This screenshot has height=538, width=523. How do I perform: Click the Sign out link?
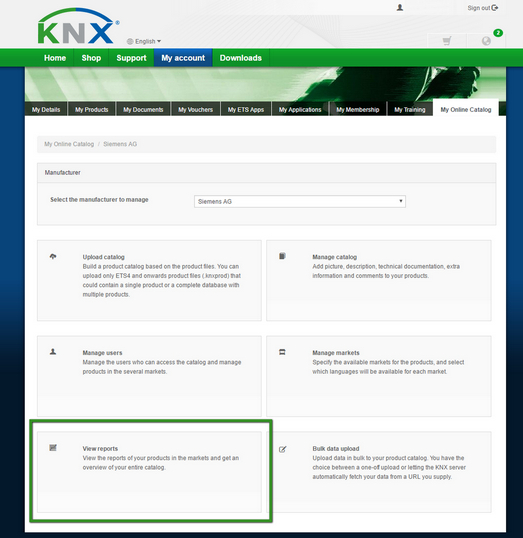[x=483, y=8]
